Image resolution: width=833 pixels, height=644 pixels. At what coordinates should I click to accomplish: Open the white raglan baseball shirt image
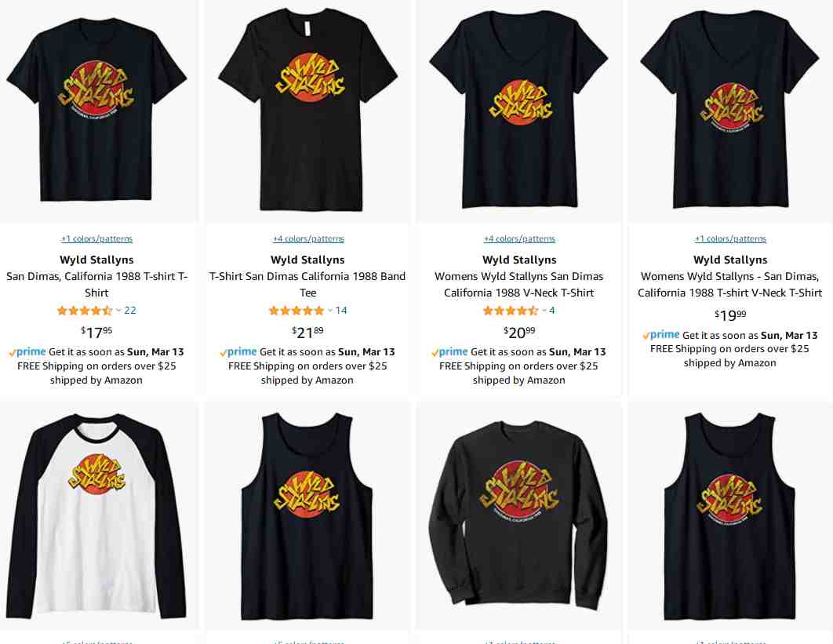(x=96, y=515)
